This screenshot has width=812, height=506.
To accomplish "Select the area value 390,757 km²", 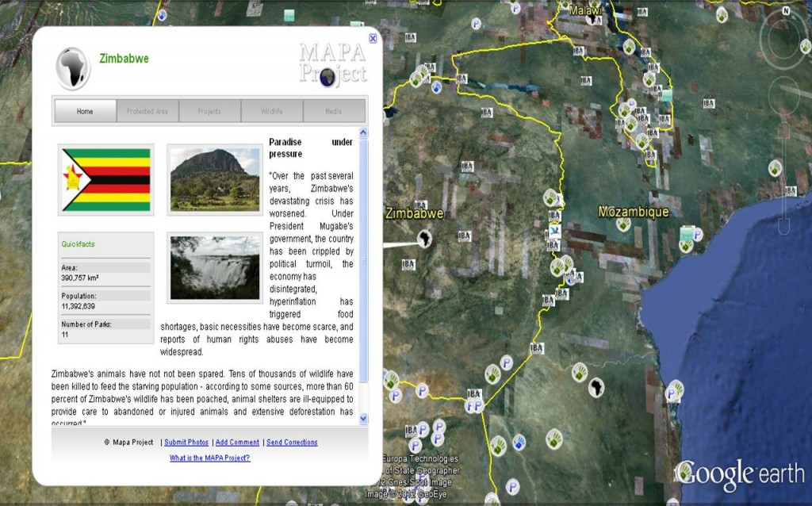I will tap(80, 278).
